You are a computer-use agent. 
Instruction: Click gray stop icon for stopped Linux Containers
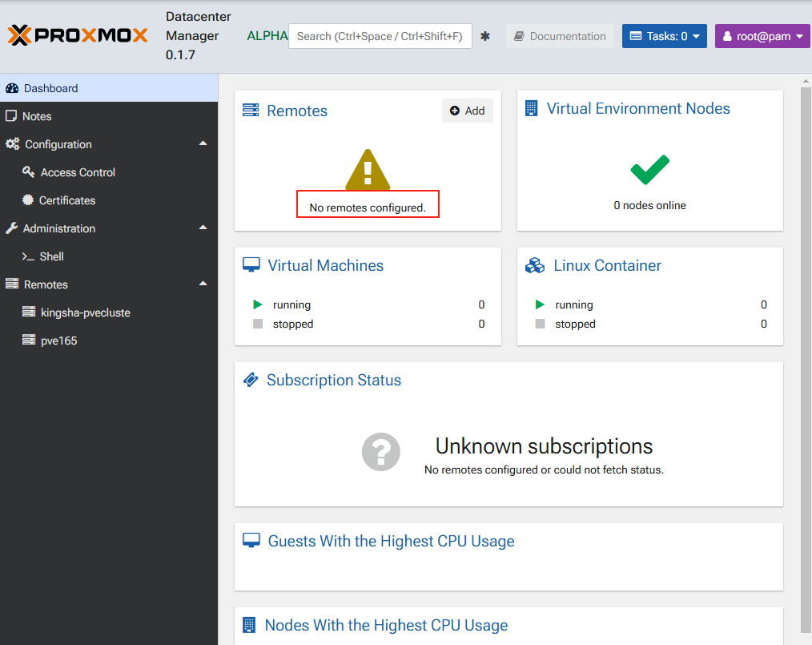pyautogui.click(x=540, y=324)
